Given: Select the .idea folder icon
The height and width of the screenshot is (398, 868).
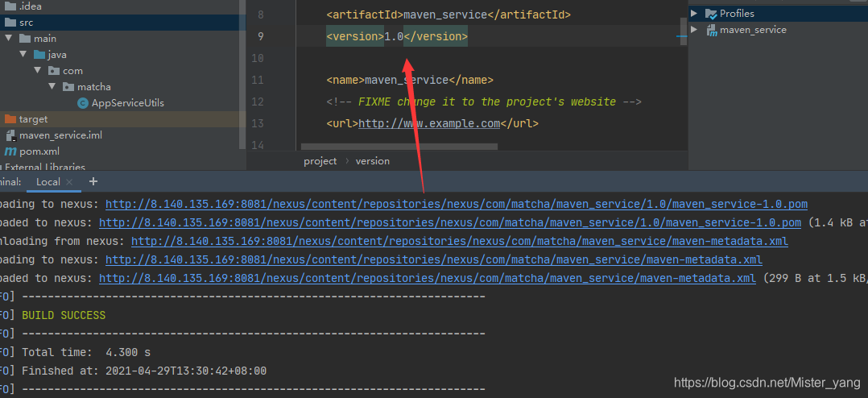Looking at the screenshot, I should click(10, 6).
